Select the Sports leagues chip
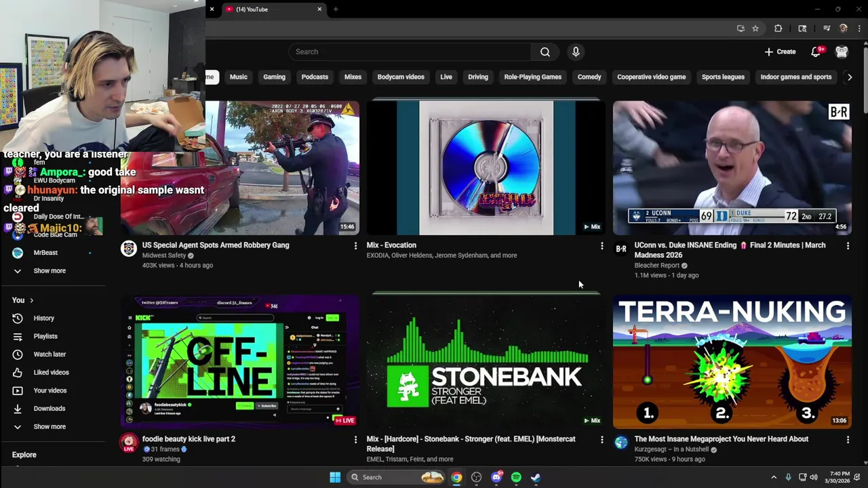Image resolution: width=868 pixels, height=488 pixels. 723,77
